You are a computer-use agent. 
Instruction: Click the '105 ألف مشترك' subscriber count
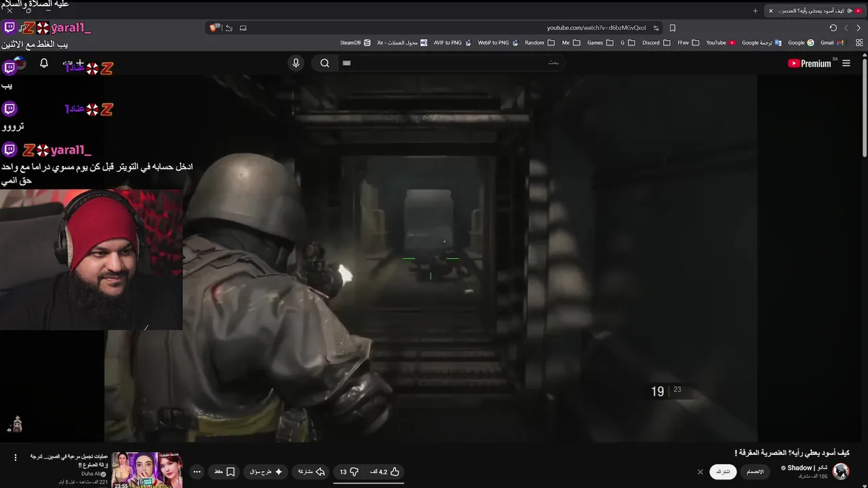(x=813, y=476)
